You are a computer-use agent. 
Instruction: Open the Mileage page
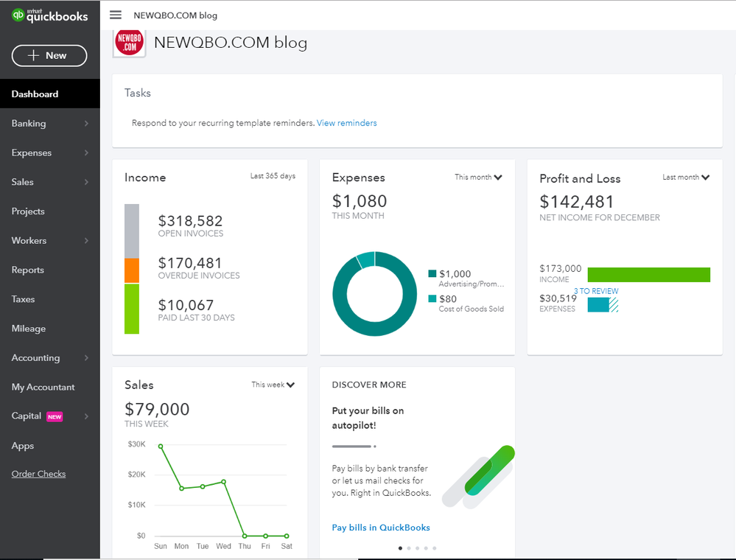(29, 329)
